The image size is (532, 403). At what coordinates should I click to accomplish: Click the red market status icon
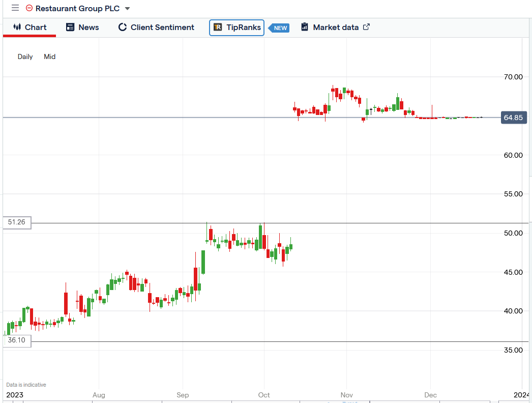(29, 8)
